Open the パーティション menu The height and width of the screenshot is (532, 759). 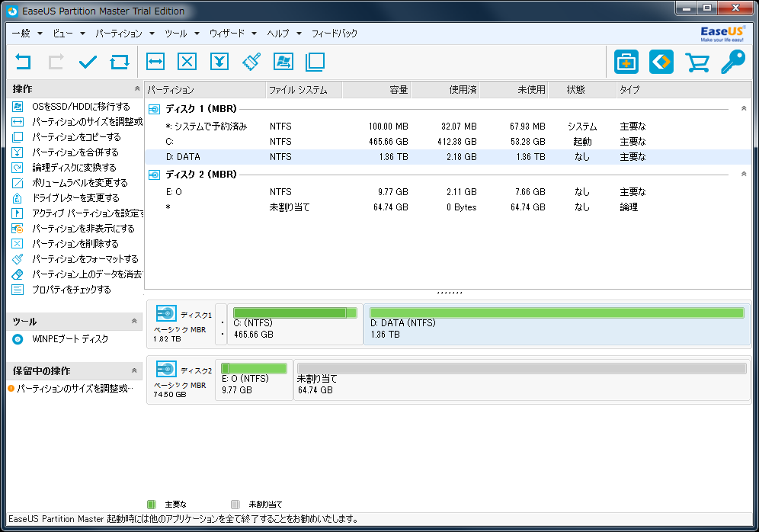point(125,34)
